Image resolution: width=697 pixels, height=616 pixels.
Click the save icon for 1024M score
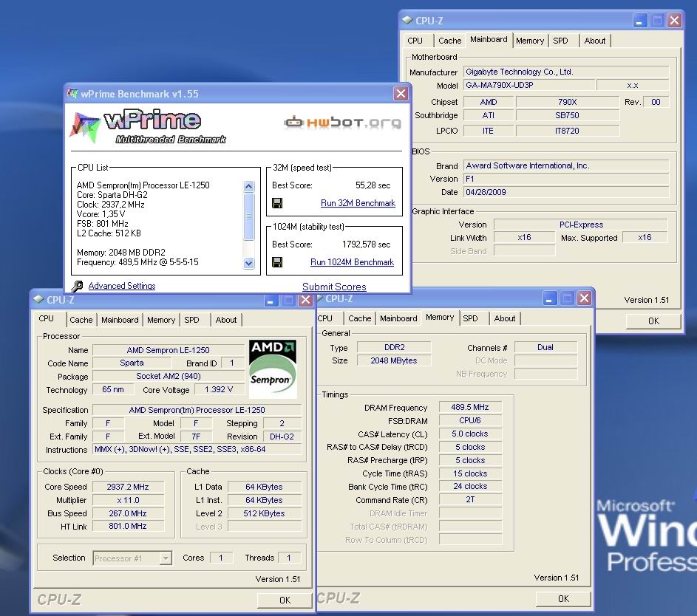coord(277,262)
